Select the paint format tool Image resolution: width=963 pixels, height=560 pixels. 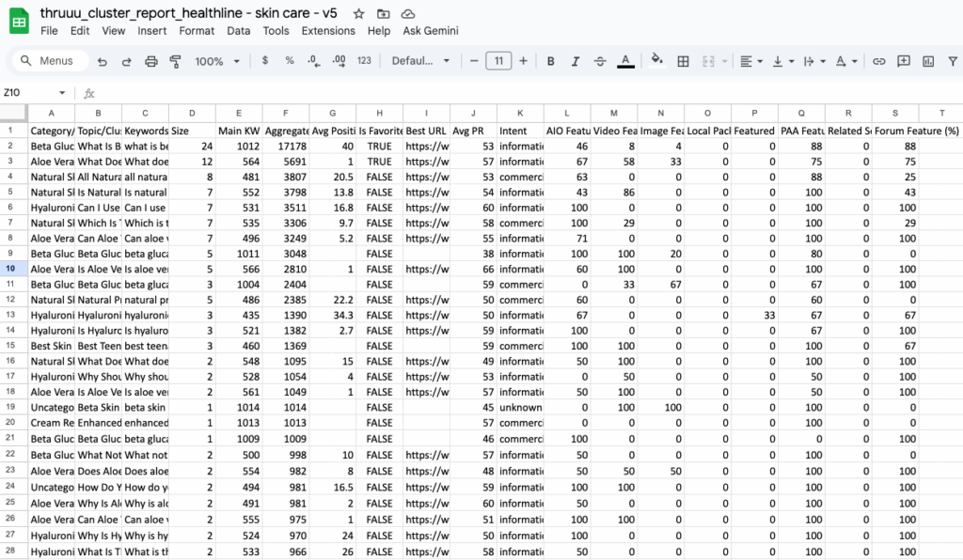[175, 61]
